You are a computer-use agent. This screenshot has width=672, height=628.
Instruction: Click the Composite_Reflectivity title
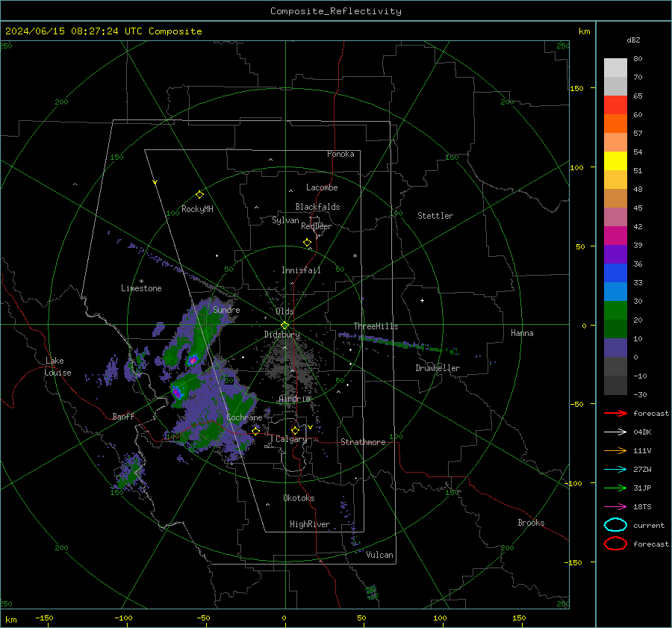click(x=336, y=11)
